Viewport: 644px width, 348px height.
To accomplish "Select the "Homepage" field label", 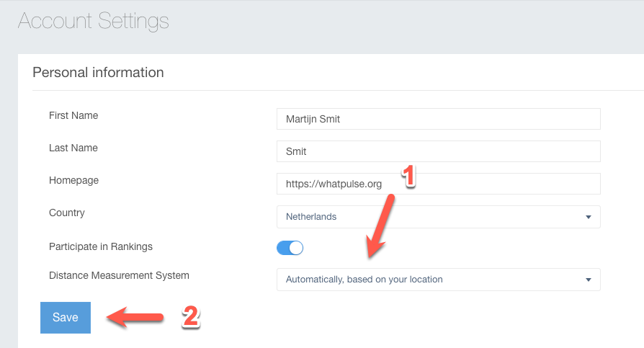I will [x=73, y=180].
